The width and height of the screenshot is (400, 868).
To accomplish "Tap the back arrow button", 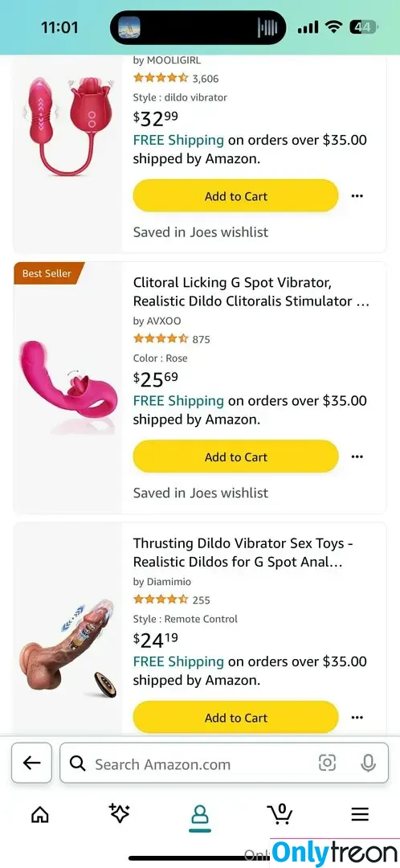I will [31, 763].
